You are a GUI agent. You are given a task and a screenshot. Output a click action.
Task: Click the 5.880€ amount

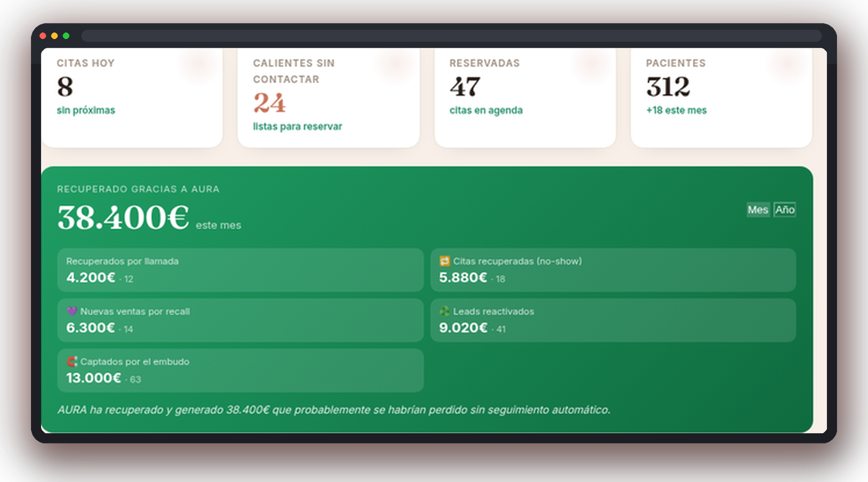463,278
